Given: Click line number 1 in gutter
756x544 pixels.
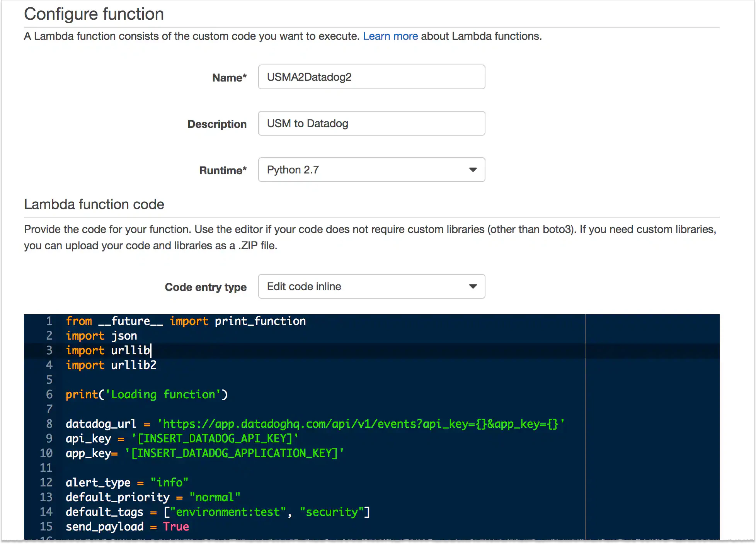Looking at the screenshot, I should (x=49, y=321).
